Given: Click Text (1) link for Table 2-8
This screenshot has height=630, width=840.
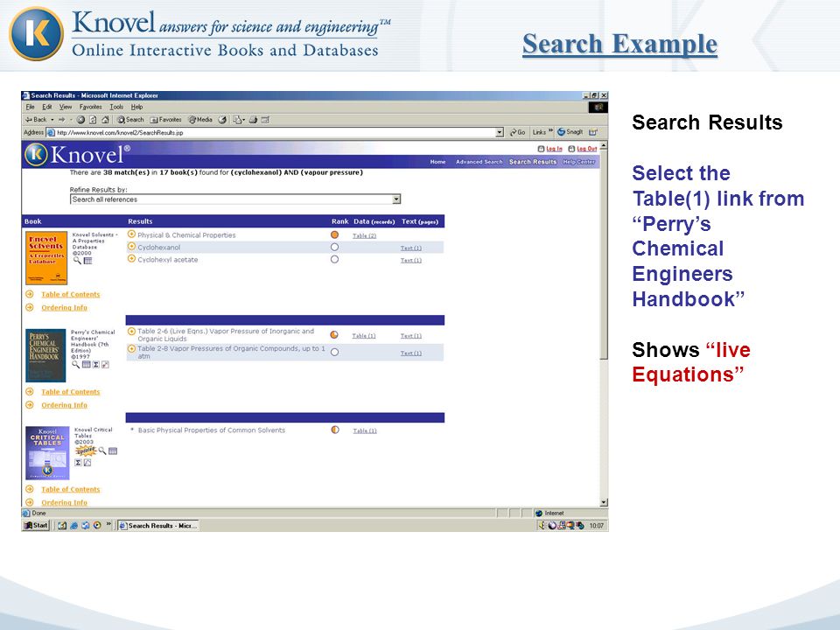Looking at the screenshot, I should pyautogui.click(x=411, y=353).
